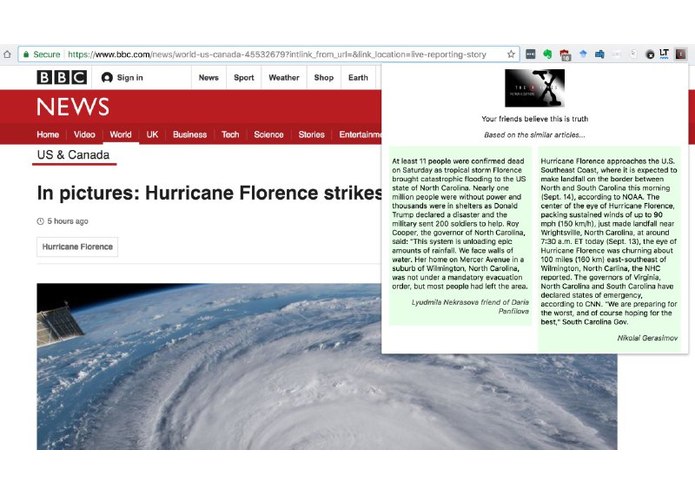
Task: Click the 'Nikolai Gerasimov' attribution
Action: (648, 338)
